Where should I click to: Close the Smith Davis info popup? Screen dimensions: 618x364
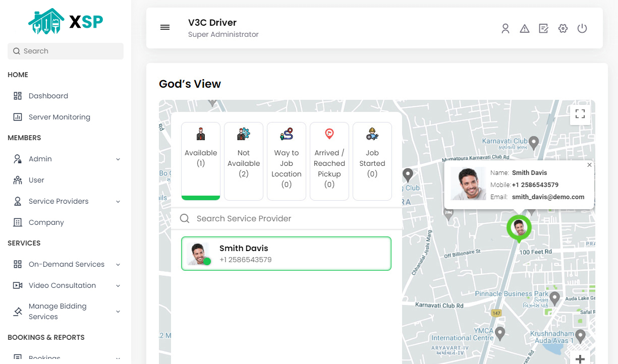pos(589,165)
